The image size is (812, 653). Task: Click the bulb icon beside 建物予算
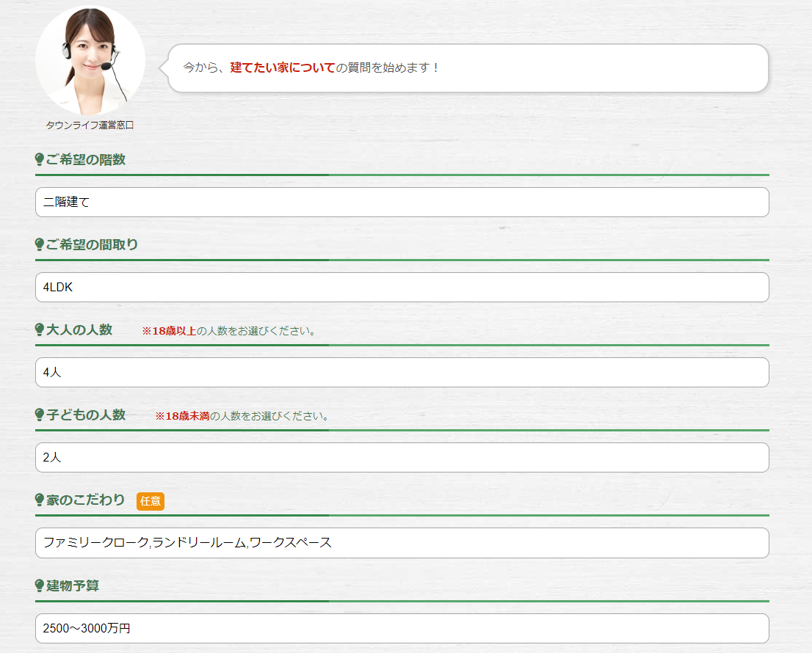(40, 585)
